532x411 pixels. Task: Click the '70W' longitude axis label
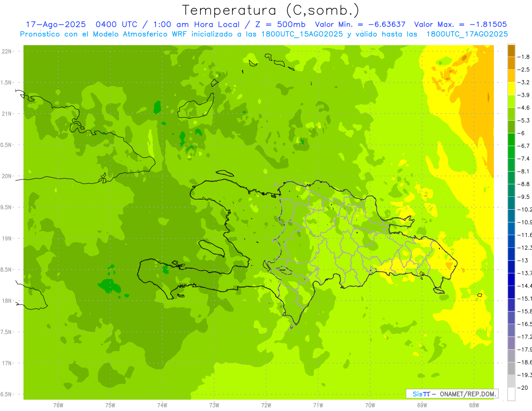pyautogui.click(x=370, y=405)
